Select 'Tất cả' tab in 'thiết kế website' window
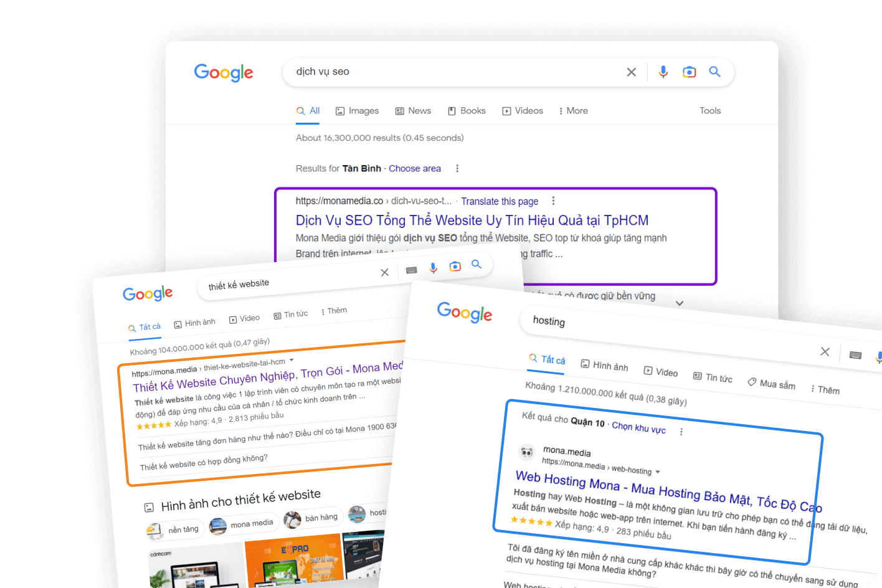 tap(145, 328)
